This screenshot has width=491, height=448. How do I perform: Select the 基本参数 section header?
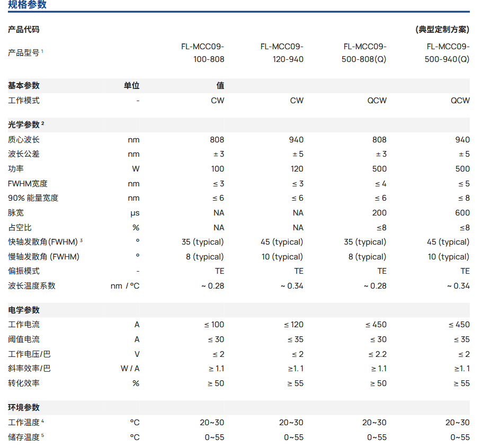tap(24, 86)
